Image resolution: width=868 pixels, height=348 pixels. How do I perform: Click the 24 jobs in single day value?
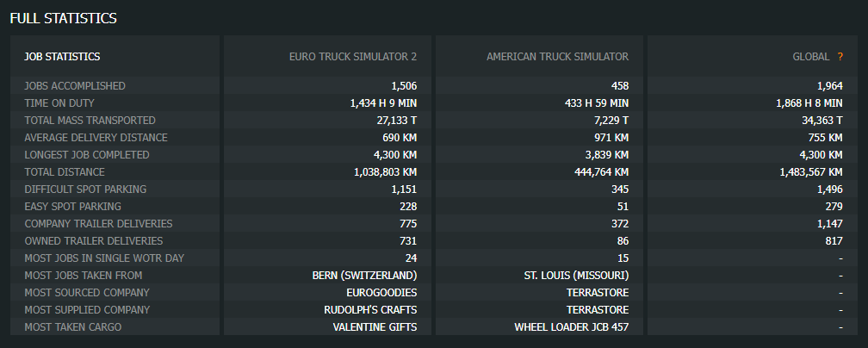[411, 258]
